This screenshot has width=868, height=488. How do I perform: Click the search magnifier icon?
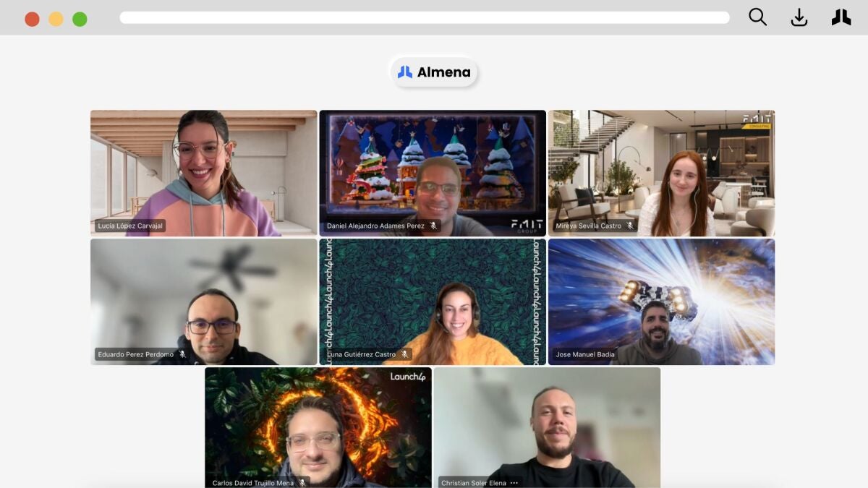[x=757, y=17]
